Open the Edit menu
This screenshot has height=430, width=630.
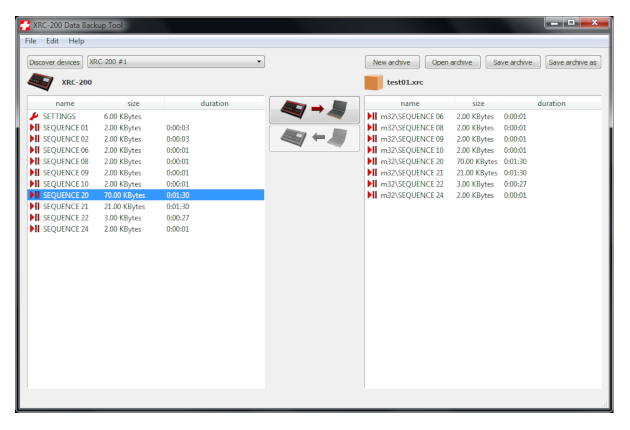[52, 41]
